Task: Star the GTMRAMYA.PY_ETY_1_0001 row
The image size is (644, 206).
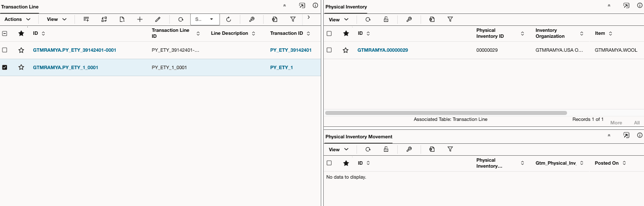Action: pos(21,67)
